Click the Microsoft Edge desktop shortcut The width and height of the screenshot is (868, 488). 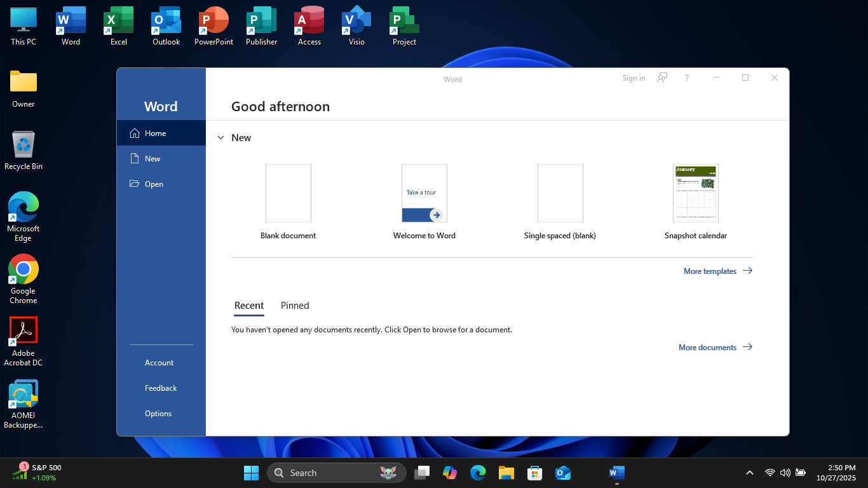point(24,217)
